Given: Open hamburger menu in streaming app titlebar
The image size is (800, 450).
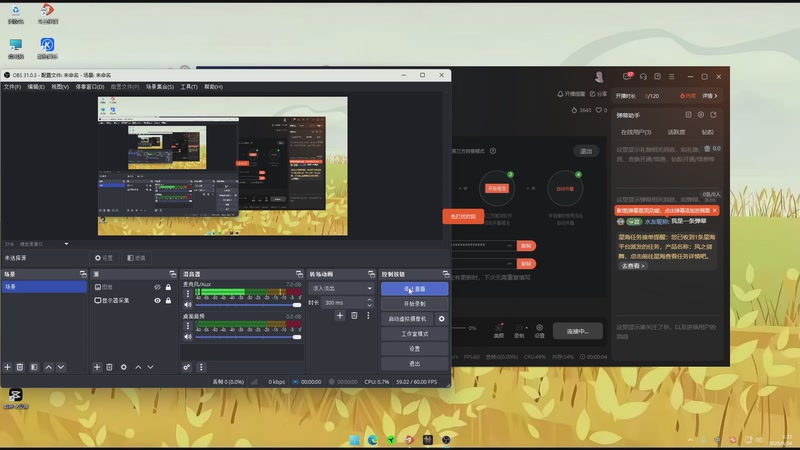Looking at the screenshot, I should coord(671,77).
